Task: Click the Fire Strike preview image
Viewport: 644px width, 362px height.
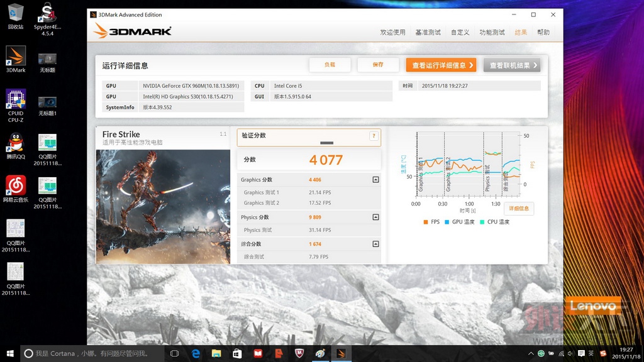Action: 163,206
